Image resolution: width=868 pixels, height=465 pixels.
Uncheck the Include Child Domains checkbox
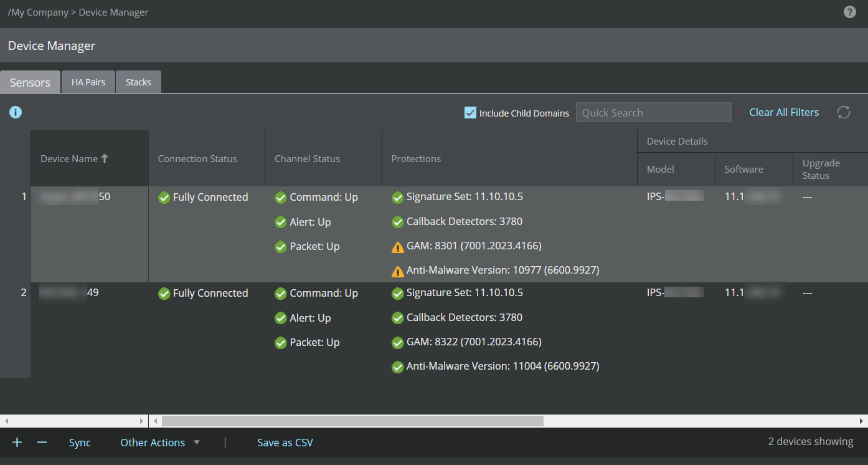point(471,113)
